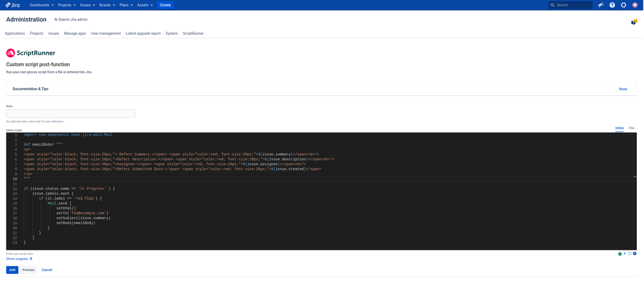Go to the System admin tab

tap(171, 33)
